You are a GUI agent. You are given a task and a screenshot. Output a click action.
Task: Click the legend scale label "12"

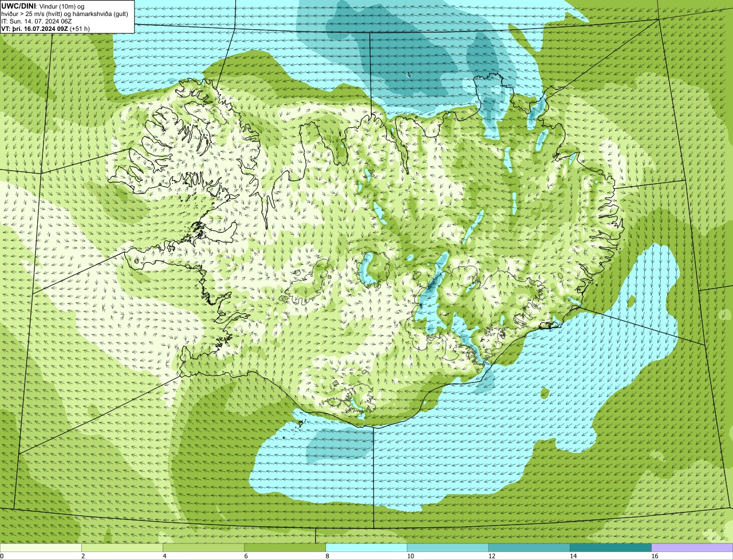(492, 556)
